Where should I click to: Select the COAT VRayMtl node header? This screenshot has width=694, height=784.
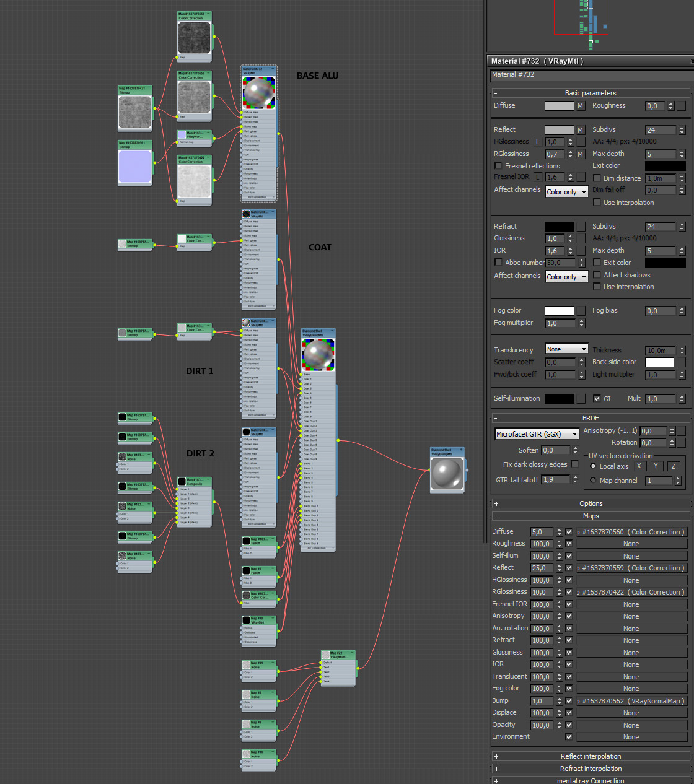[x=258, y=214]
